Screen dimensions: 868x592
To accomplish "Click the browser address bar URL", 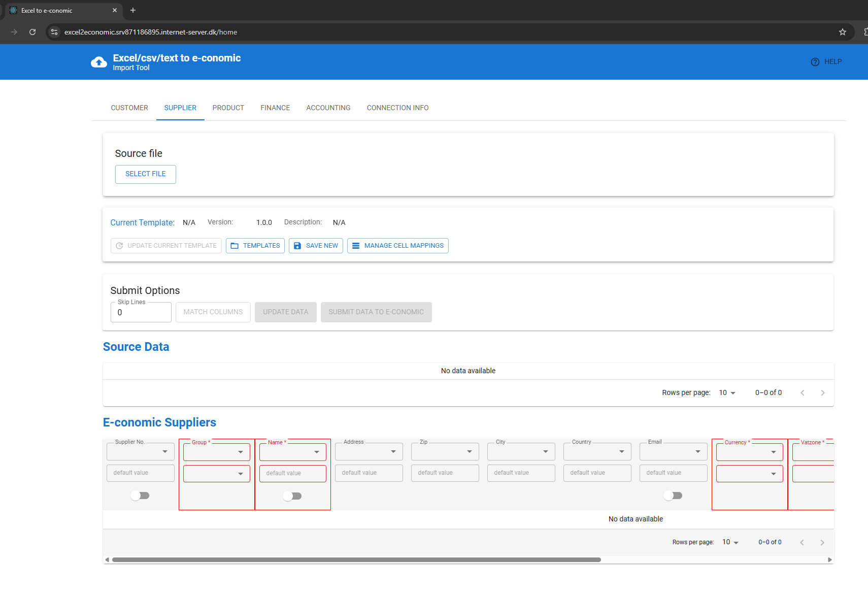I will (x=151, y=32).
